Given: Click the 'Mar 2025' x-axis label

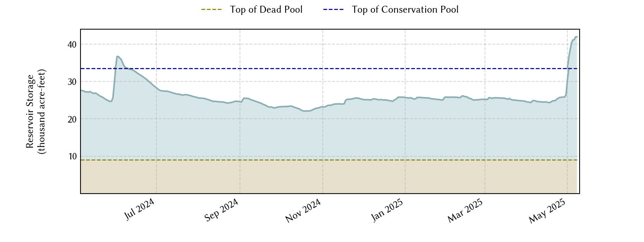Looking at the screenshot, I should point(465,211).
